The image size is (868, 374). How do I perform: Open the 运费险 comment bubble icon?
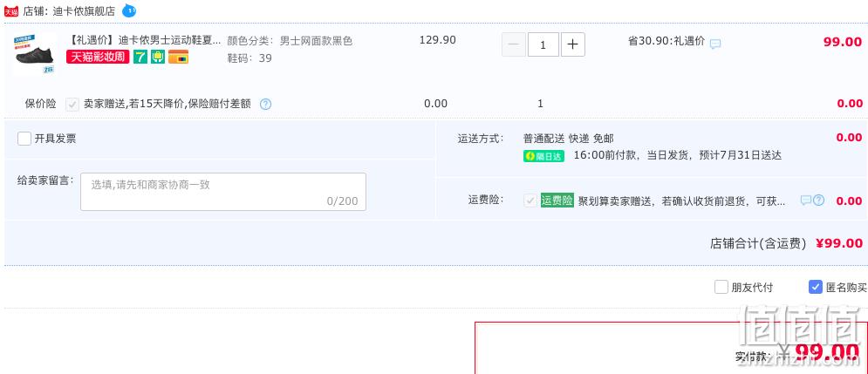(x=805, y=201)
